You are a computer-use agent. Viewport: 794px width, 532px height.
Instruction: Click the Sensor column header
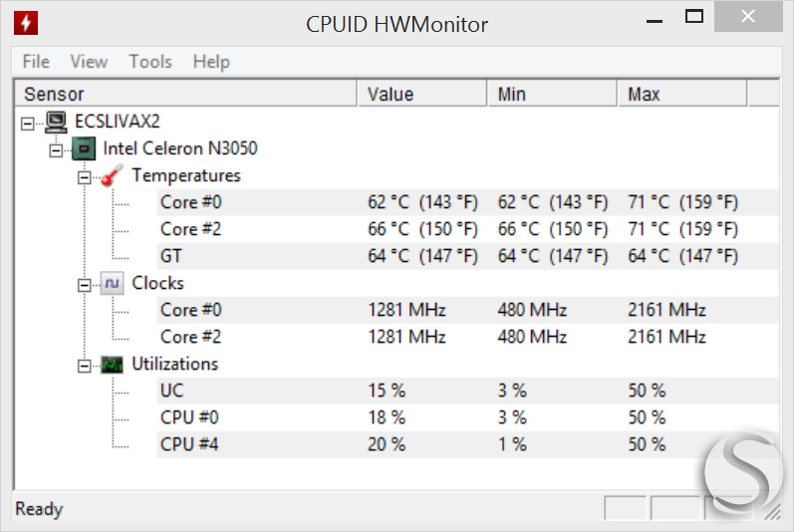click(186, 94)
